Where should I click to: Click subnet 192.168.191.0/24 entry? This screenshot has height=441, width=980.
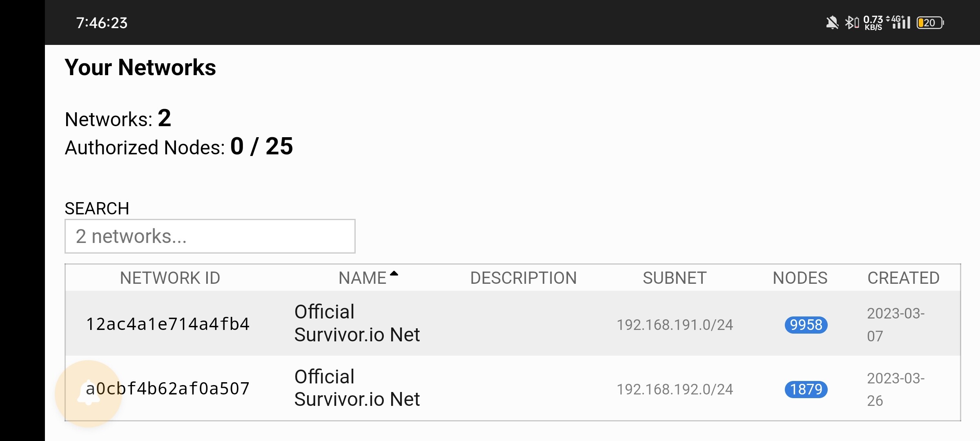675,325
